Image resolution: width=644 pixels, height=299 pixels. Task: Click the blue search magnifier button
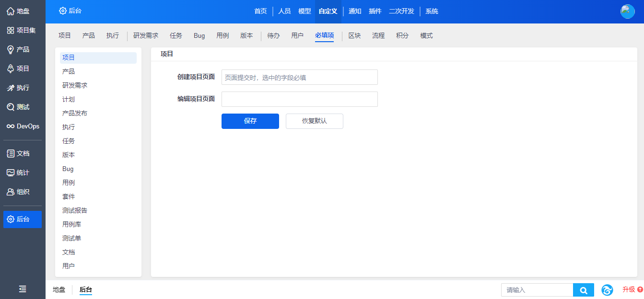pyautogui.click(x=583, y=290)
